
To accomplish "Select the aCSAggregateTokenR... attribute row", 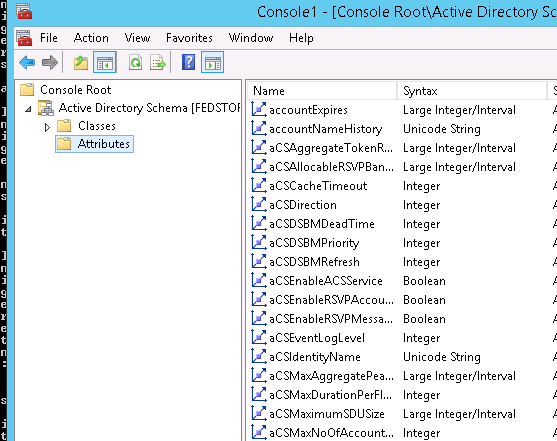I will pos(331,148).
